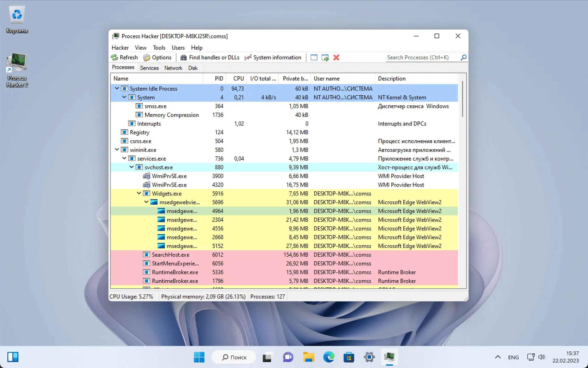588x368 pixels.
Task: Collapse the msedgewebview 5696 node
Action: pos(146,202)
